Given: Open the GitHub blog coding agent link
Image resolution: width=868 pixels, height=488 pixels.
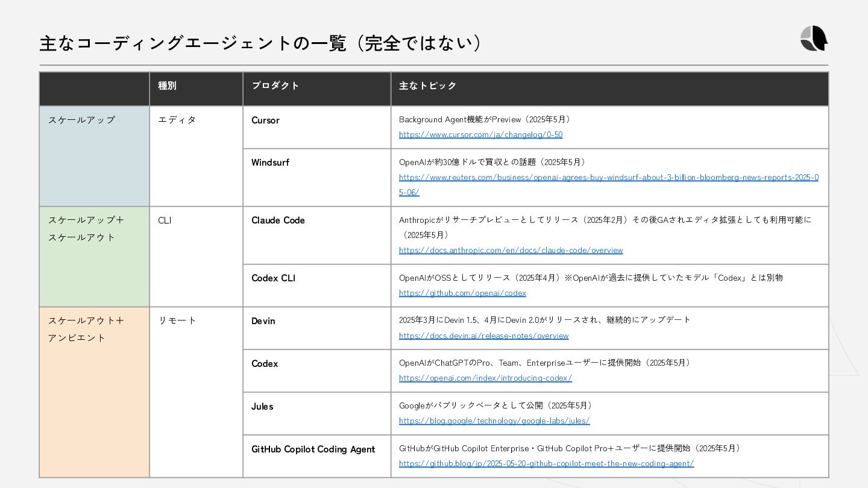Looking at the screenshot, I should (x=546, y=464).
